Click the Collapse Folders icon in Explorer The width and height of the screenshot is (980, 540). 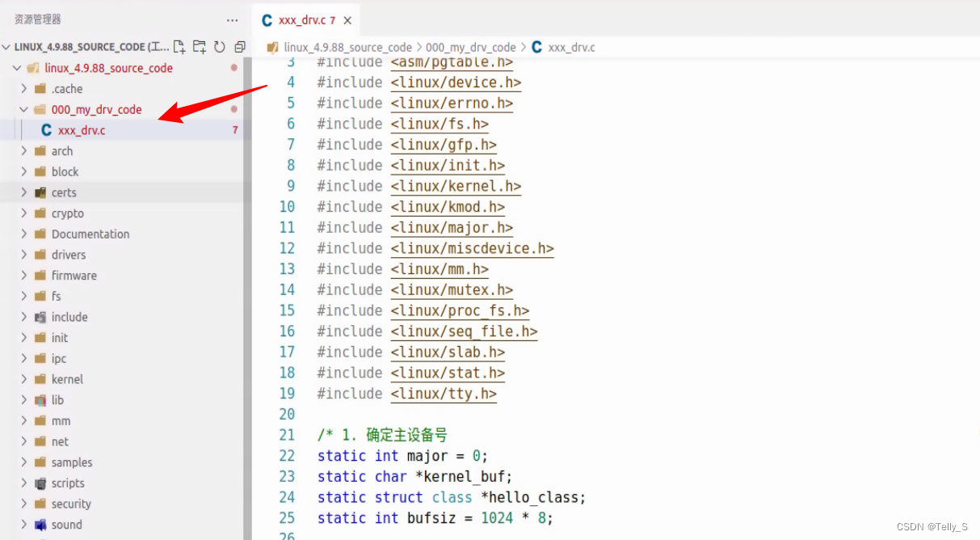click(238, 47)
